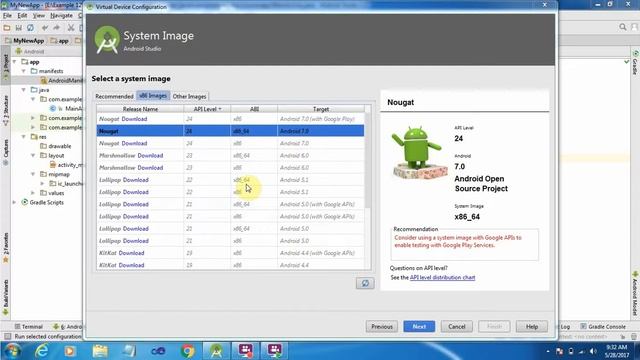Click the refresh system images button
Viewport: 640px width, 360px height.
click(x=365, y=283)
